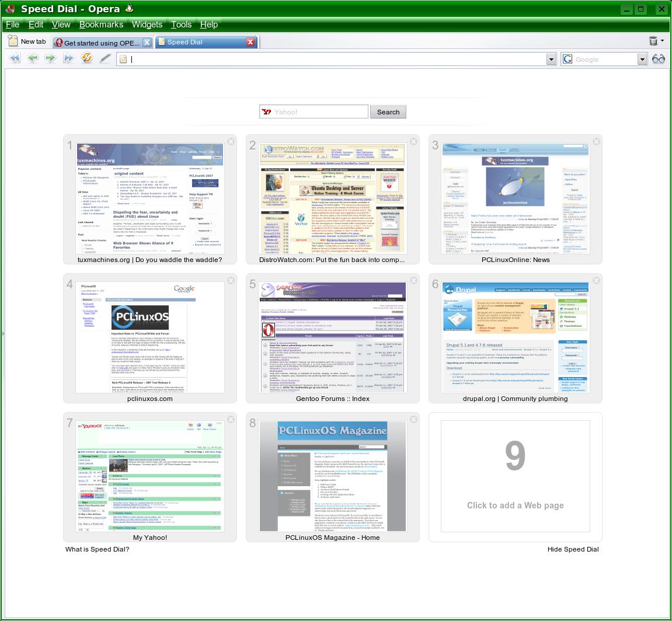Click the New tab button
The height and width of the screenshot is (621, 672).
coord(28,41)
